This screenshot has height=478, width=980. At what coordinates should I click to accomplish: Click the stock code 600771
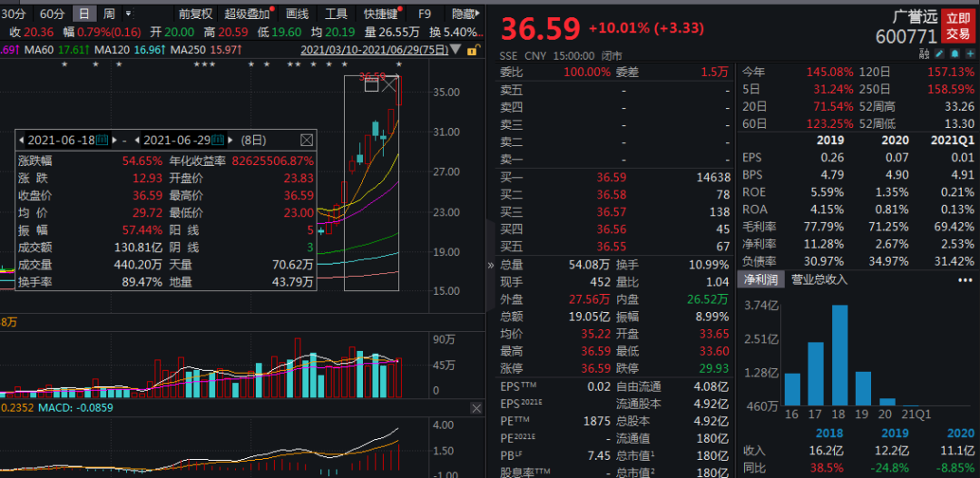(x=906, y=37)
